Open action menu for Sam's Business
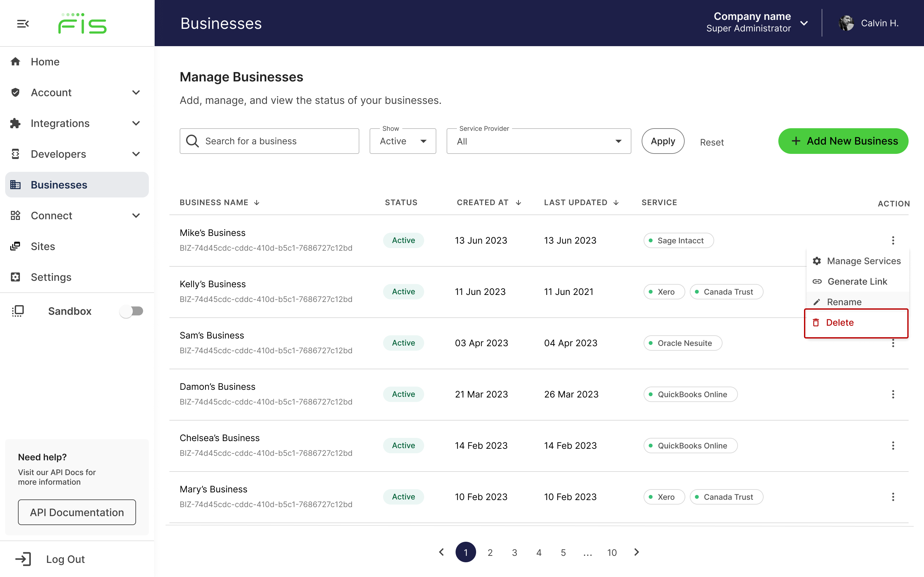 tap(894, 343)
